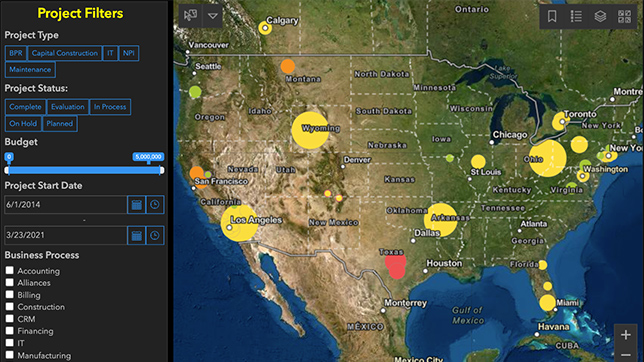Filter by Maintenance project type
644x362 pixels.
(30, 69)
